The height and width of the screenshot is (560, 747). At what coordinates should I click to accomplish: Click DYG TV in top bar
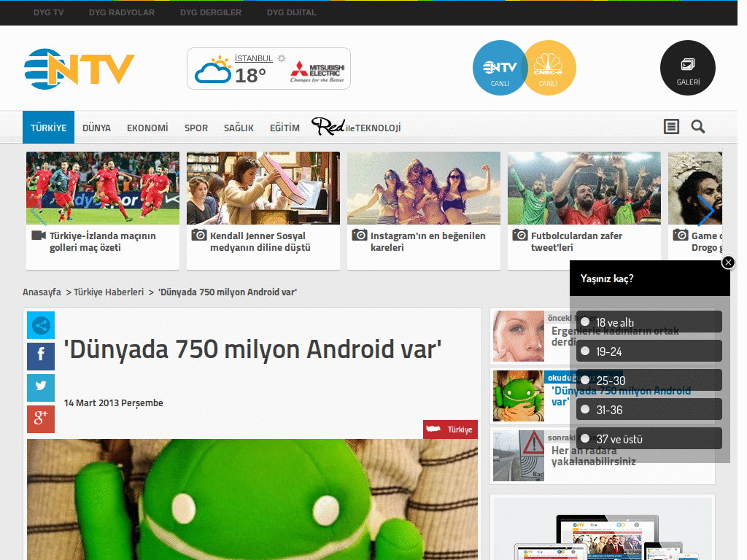pyautogui.click(x=49, y=12)
